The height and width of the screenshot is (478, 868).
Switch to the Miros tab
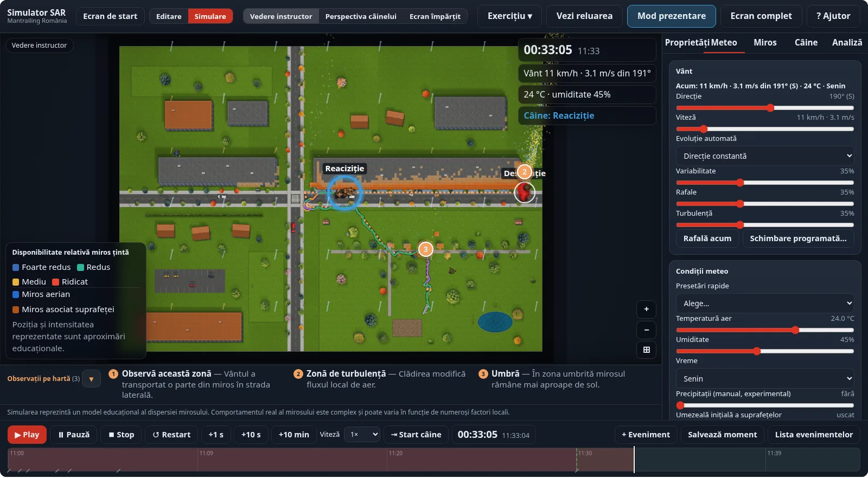click(x=765, y=43)
